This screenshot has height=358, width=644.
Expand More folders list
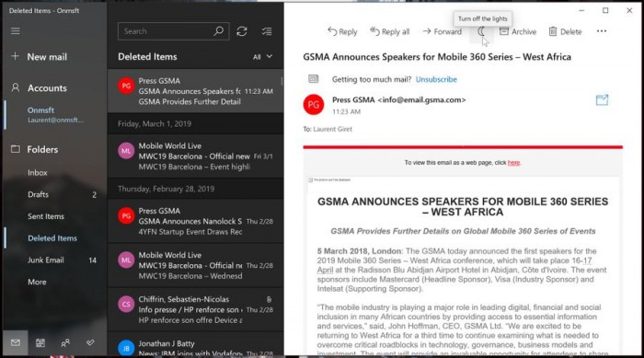click(37, 282)
